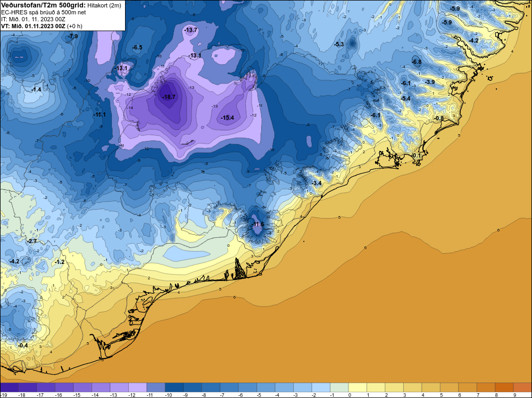Image resolution: width=532 pixels, height=398 pixels.
Task: Click the -0.4 temperature label
Action: click(x=23, y=345)
